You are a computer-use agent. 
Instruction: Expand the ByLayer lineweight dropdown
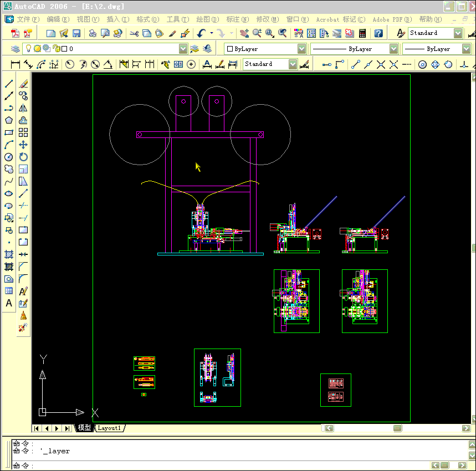[x=466, y=49]
